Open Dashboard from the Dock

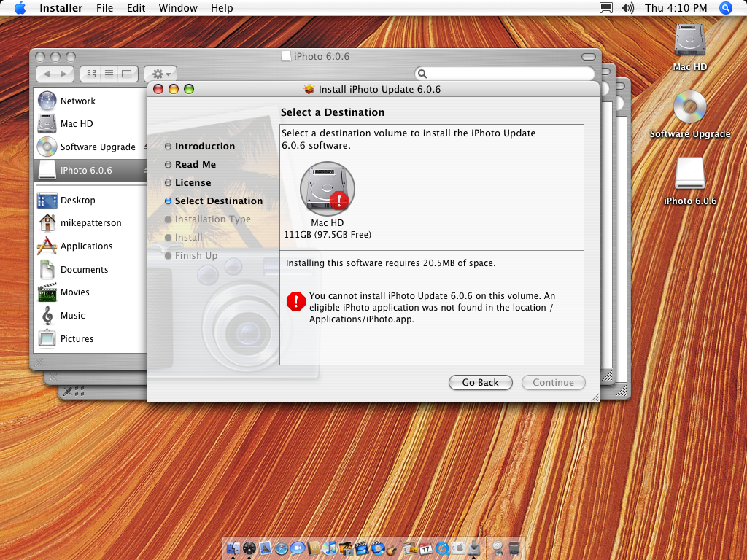pyautogui.click(x=249, y=548)
